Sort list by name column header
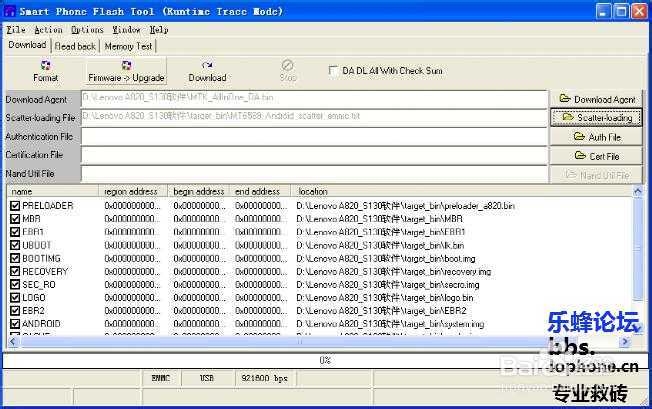This screenshot has height=409, width=652. click(52, 192)
